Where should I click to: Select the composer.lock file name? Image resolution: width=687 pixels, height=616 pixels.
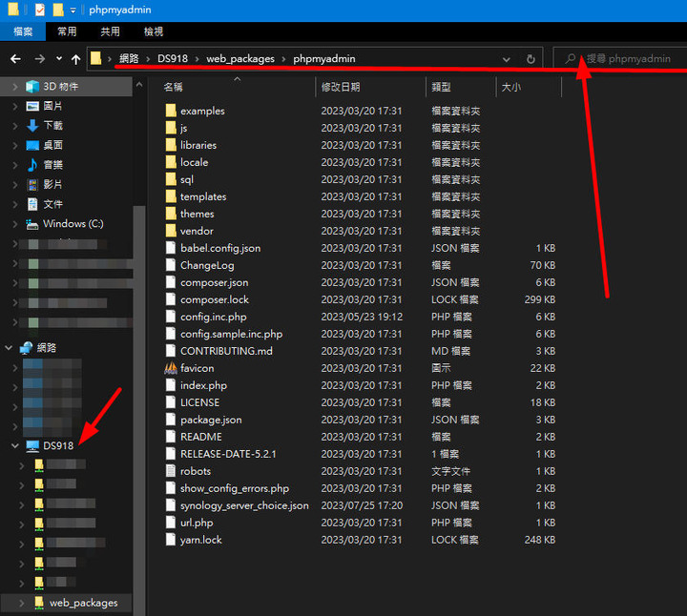215,299
